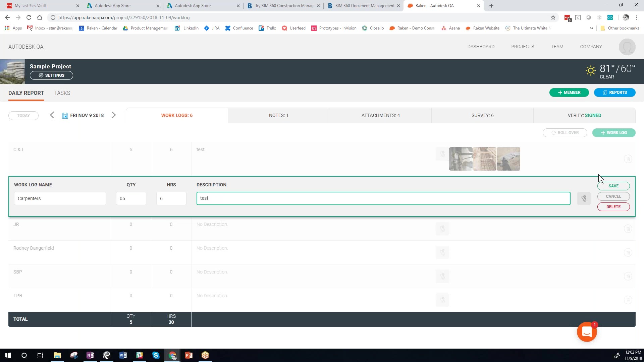
Task: Click attachment icon in JR row
Action: click(x=442, y=229)
